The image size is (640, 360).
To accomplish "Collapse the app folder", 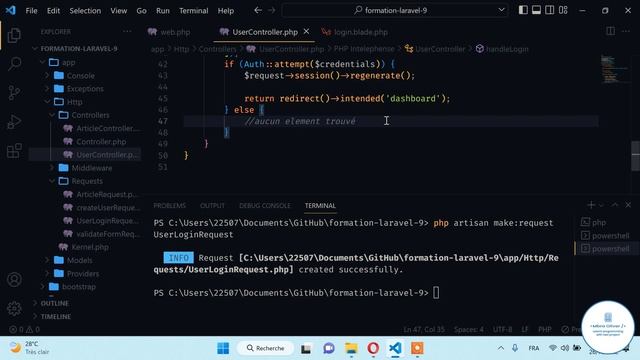I will click(68, 62).
